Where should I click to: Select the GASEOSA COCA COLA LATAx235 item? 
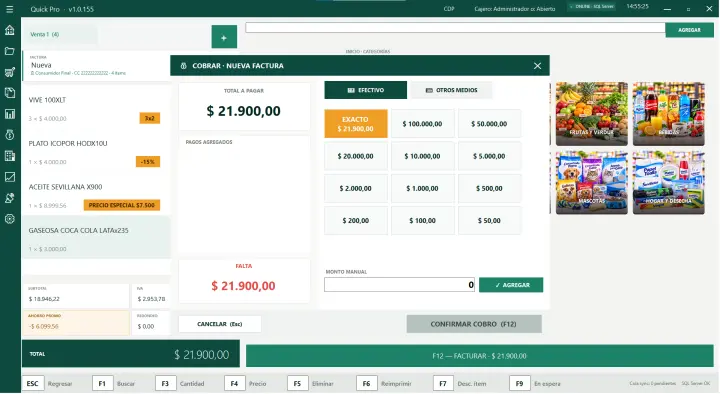point(96,238)
